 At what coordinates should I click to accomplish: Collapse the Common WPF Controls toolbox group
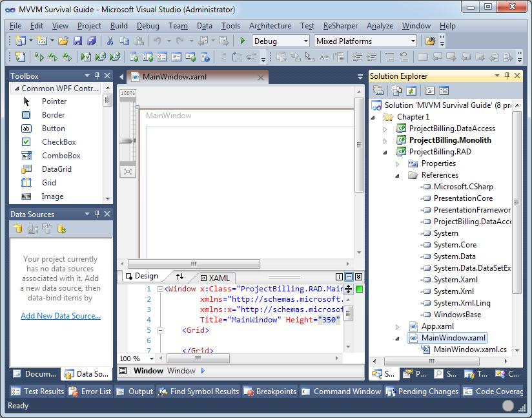pyautogui.click(x=17, y=89)
